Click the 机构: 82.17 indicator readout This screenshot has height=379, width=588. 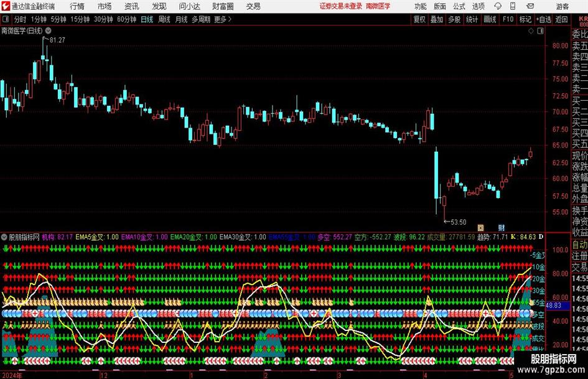tap(57, 237)
